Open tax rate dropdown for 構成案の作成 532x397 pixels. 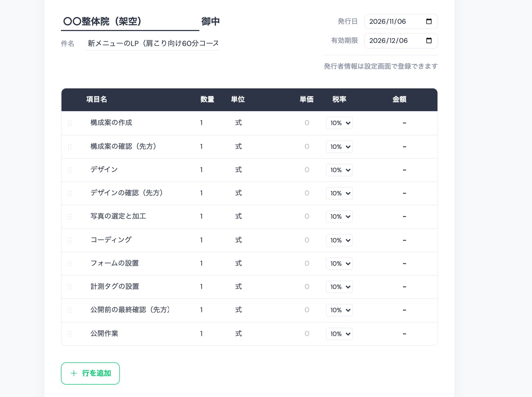coord(339,123)
